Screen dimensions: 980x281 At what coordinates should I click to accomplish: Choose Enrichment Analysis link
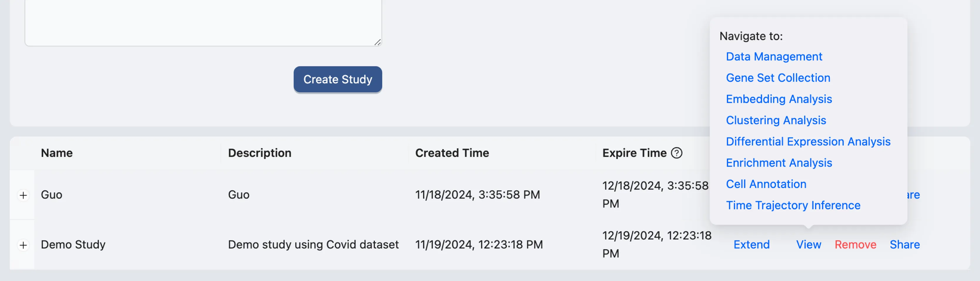(x=779, y=163)
